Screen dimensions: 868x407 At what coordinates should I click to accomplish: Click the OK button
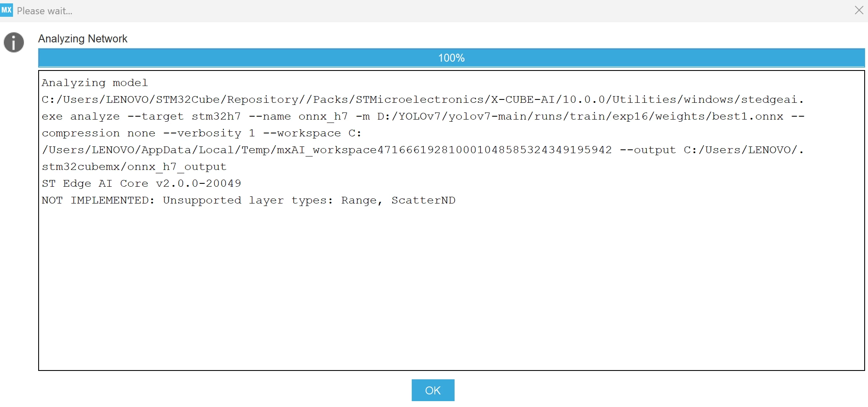click(433, 390)
